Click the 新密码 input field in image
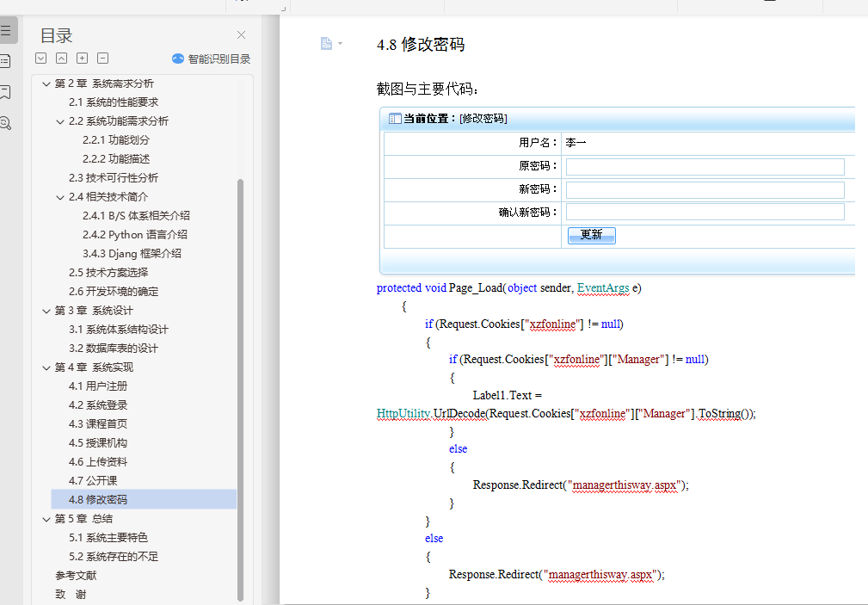 point(705,189)
